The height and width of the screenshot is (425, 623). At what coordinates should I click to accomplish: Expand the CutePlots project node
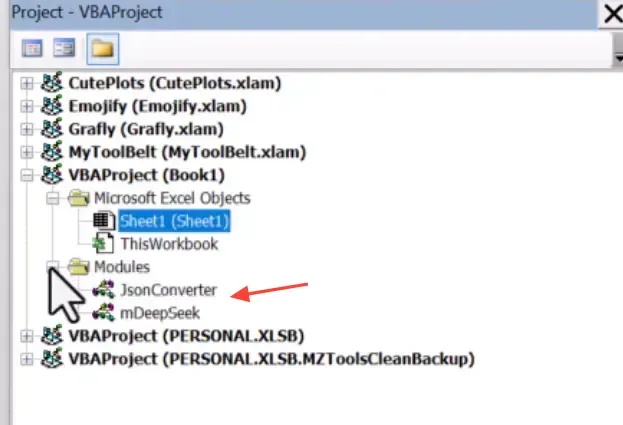tap(27, 83)
